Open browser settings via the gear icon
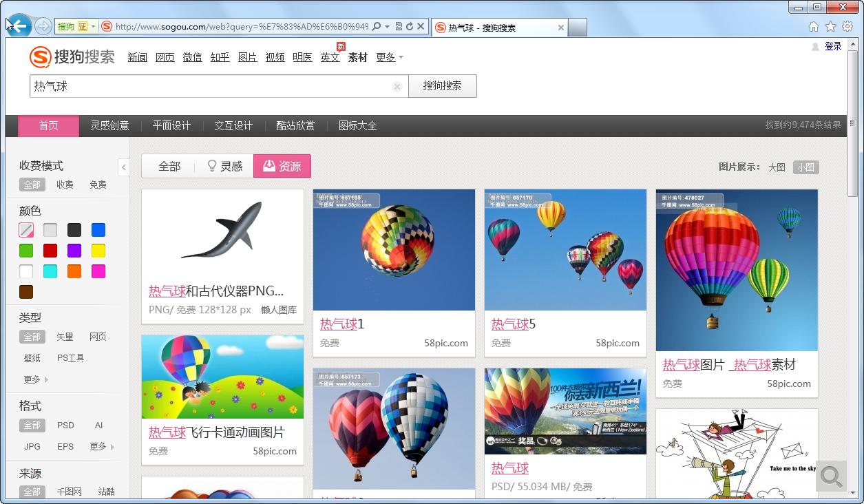 click(x=847, y=26)
